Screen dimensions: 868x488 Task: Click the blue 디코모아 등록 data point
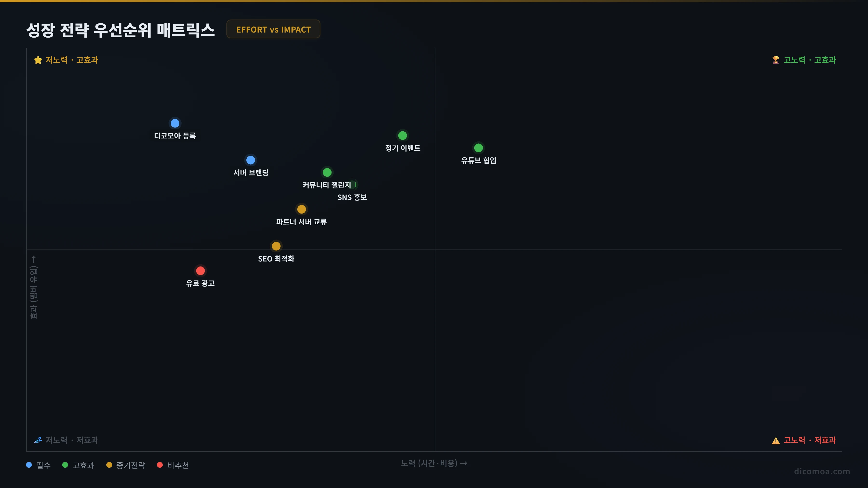point(175,123)
